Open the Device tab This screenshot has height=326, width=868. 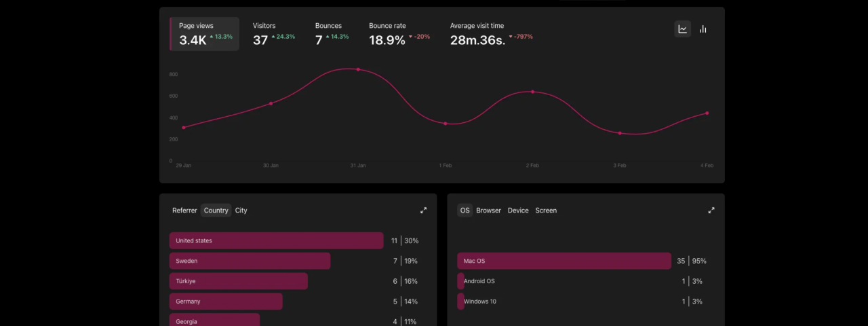click(518, 211)
